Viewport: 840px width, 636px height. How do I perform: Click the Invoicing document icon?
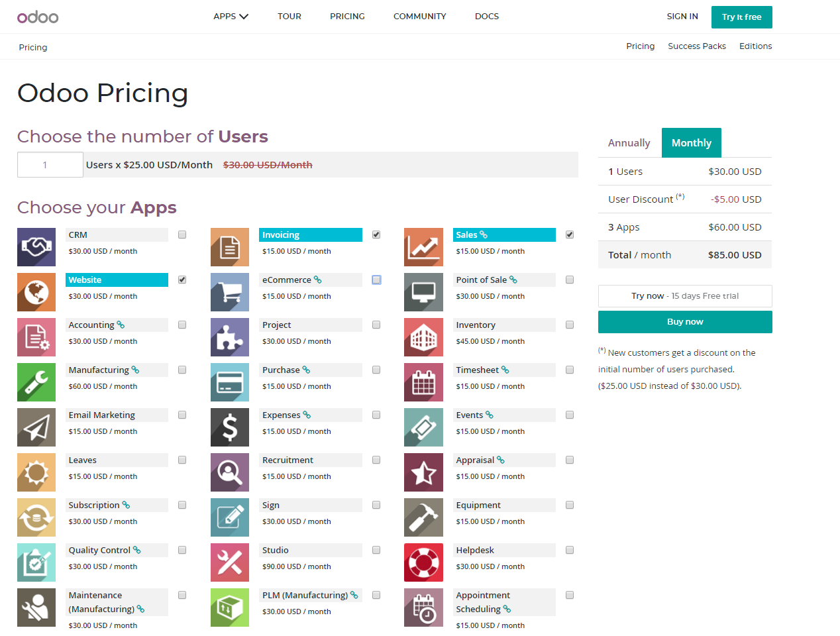230,247
